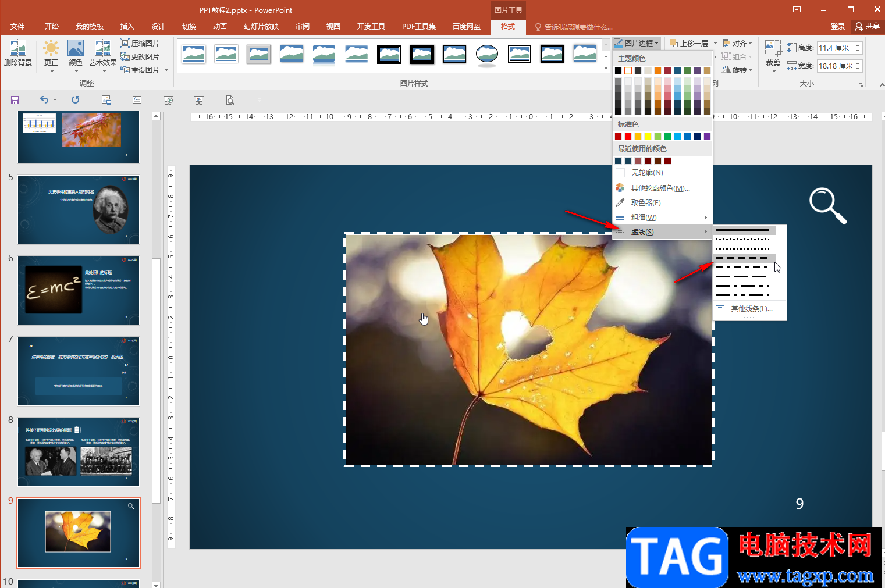Choose the 无轮廓 no outline option
The height and width of the screenshot is (588, 885).
(663, 173)
